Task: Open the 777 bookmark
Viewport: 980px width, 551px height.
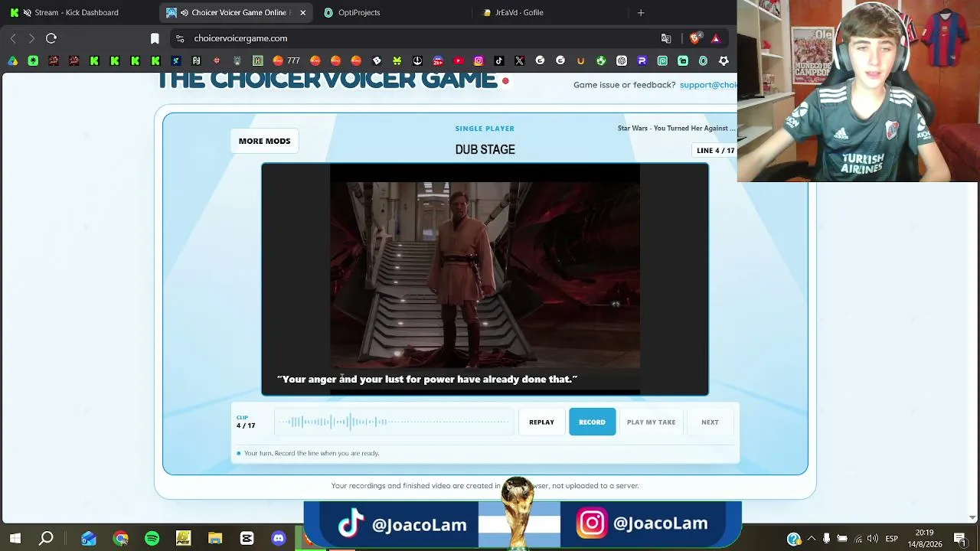Action: (286, 60)
